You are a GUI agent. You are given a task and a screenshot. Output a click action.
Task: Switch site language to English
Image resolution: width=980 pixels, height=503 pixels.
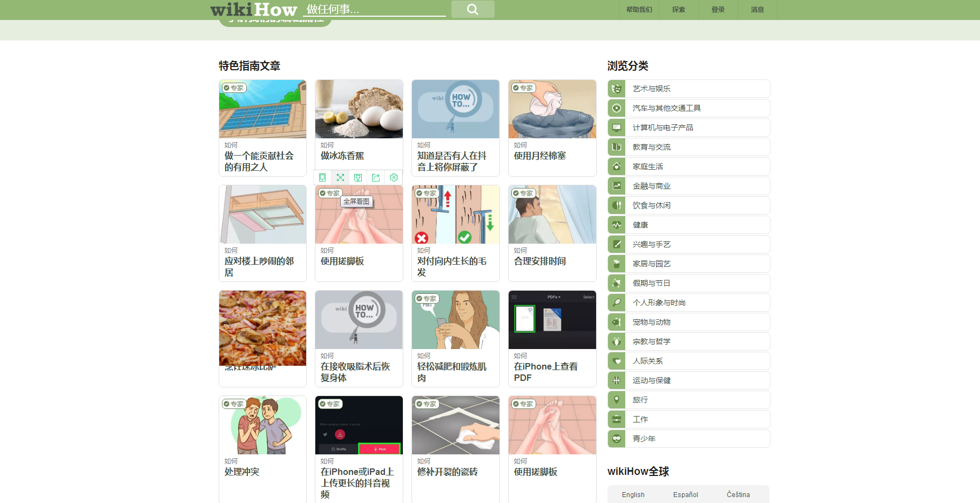click(632, 494)
